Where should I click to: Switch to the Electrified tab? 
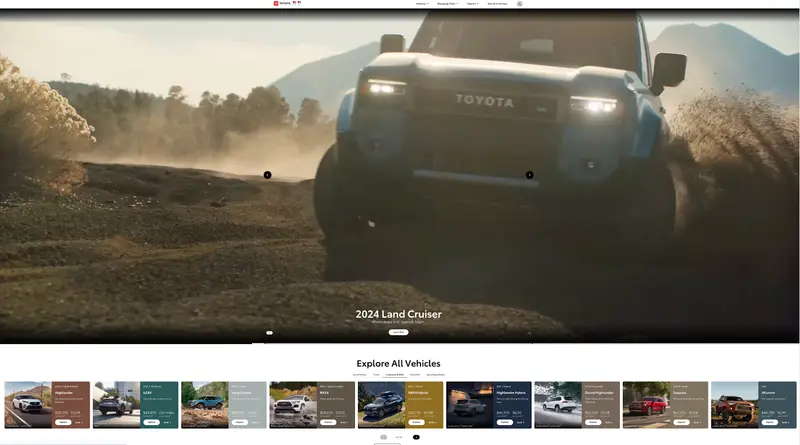pos(415,375)
